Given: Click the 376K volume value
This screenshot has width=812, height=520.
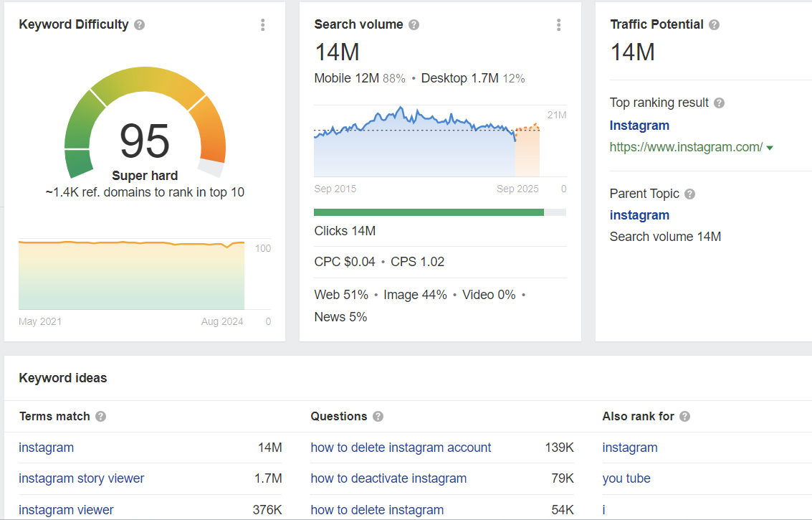Looking at the screenshot, I should click(267, 510).
